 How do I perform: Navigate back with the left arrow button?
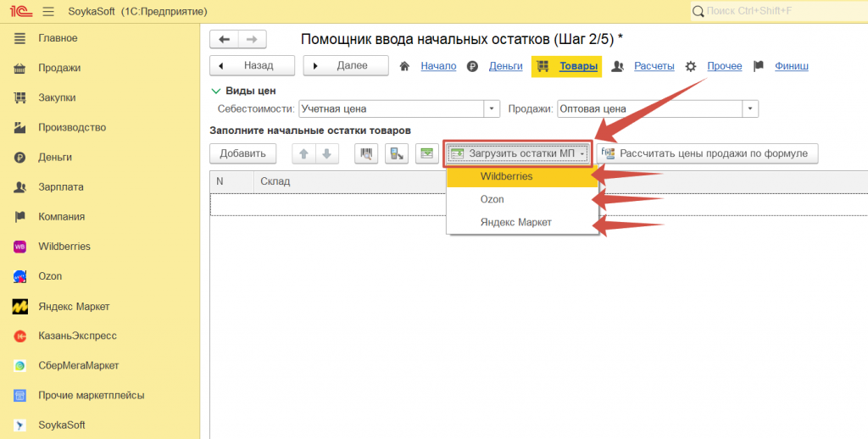225,39
